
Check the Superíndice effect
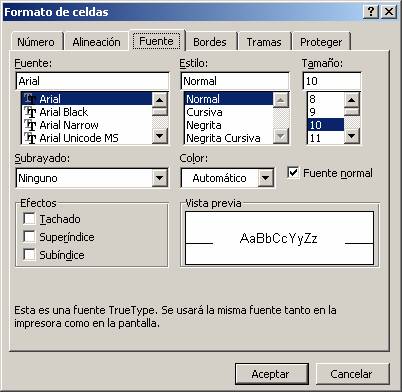click(29, 237)
